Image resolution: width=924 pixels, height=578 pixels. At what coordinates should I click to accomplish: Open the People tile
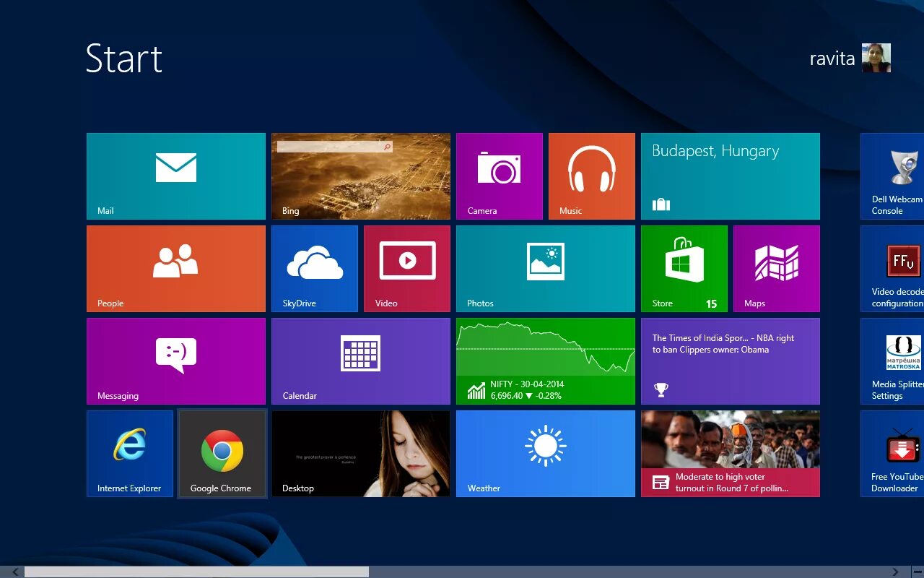[x=176, y=269]
